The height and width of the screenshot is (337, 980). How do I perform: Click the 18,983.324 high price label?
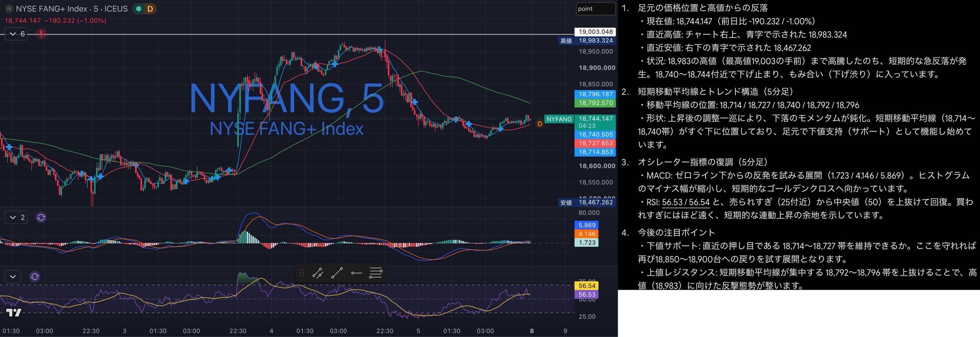pyautogui.click(x=596, y=40)
